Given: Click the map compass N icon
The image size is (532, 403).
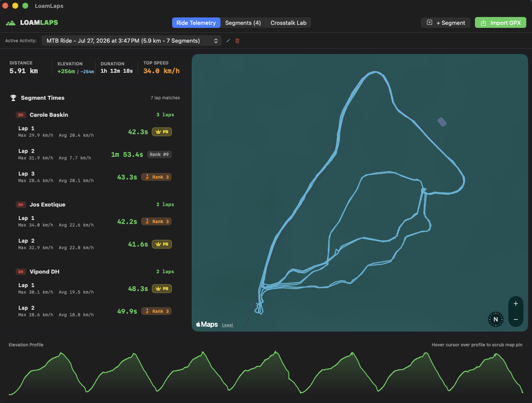Looking at the screenshot, I should coord(495,319).
